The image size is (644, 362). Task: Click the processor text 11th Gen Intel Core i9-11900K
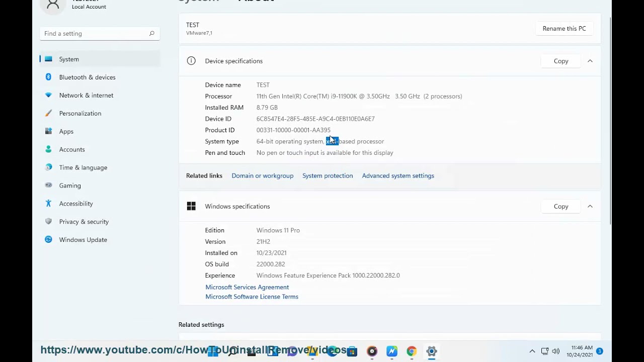pyautogui.click(x=359, y=96)
